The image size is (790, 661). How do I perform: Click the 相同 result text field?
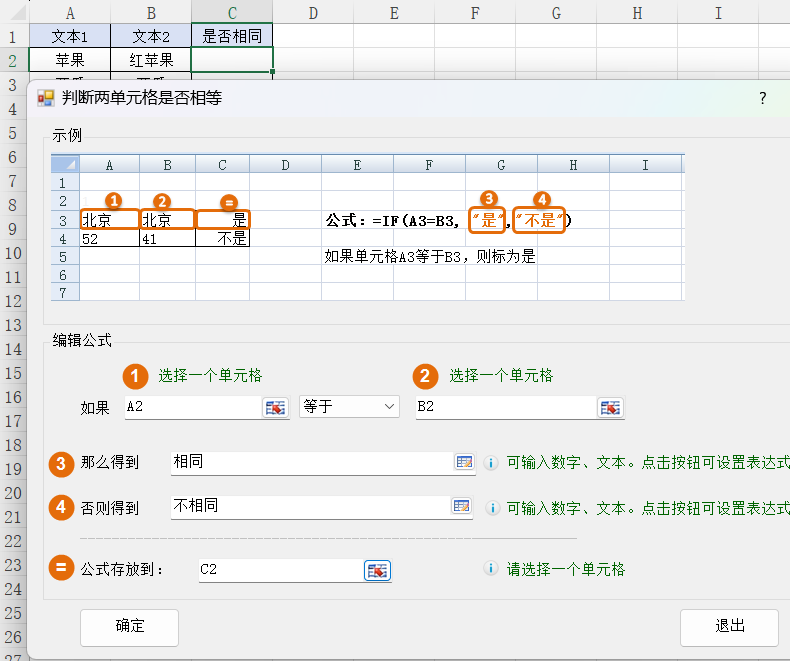coord(308,462)
